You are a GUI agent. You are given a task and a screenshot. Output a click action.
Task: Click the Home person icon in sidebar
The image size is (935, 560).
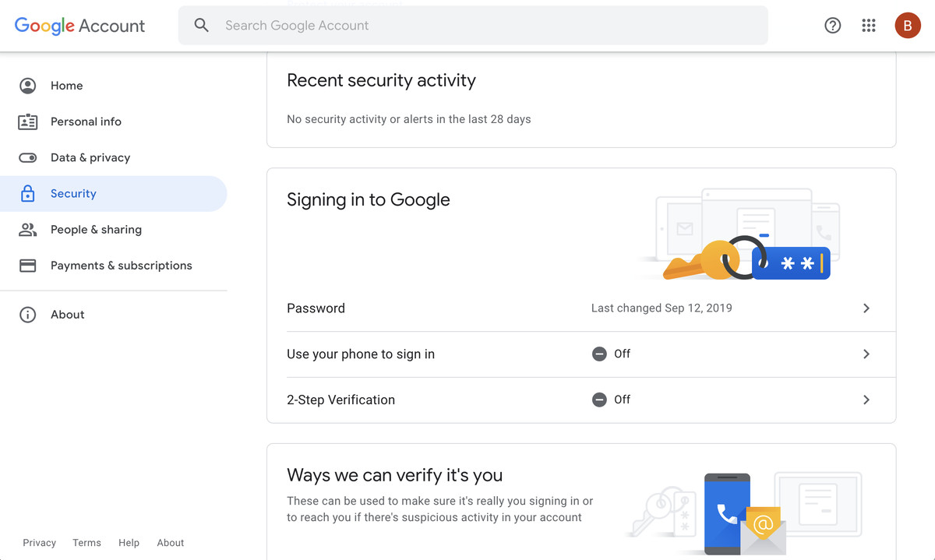[x=28, y=86]
